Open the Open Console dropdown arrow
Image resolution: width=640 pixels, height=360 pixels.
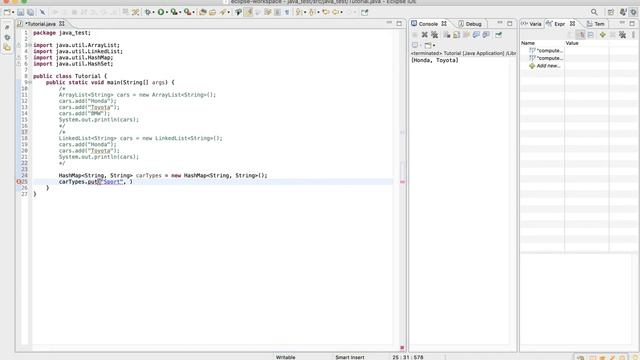434,45
